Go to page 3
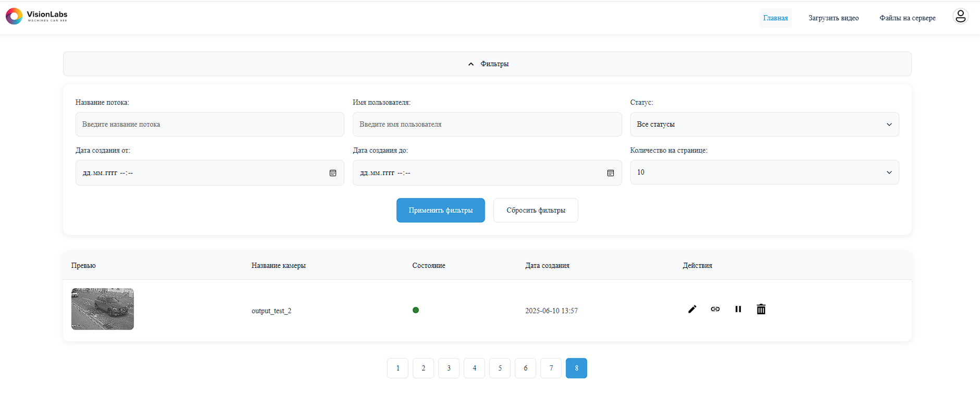 click(x=449, y=368)
